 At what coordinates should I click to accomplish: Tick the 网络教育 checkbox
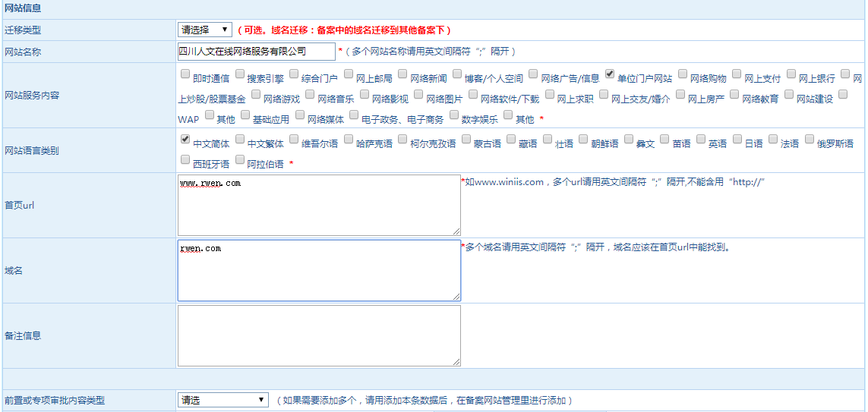tap(734, 95)
